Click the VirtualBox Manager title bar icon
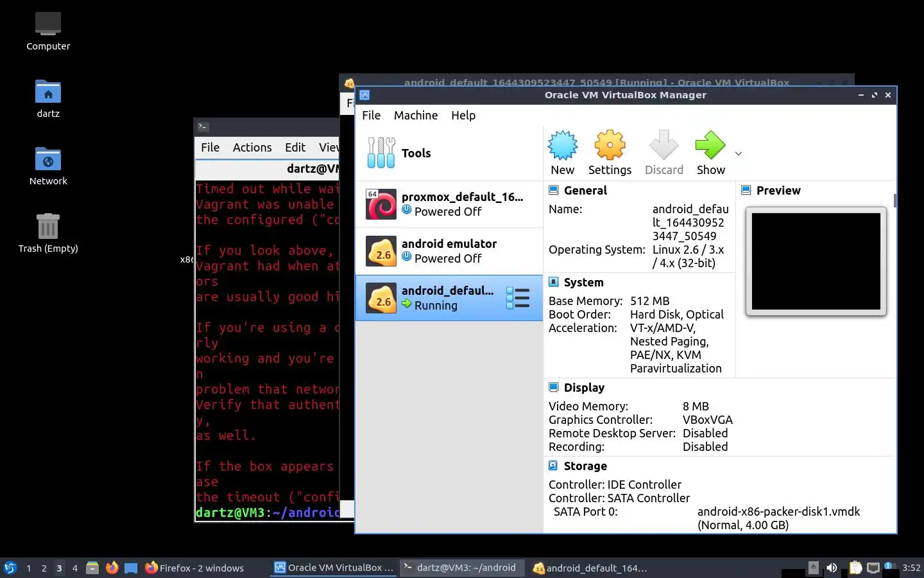The image size is (924, 578). [x=364, y=95]
